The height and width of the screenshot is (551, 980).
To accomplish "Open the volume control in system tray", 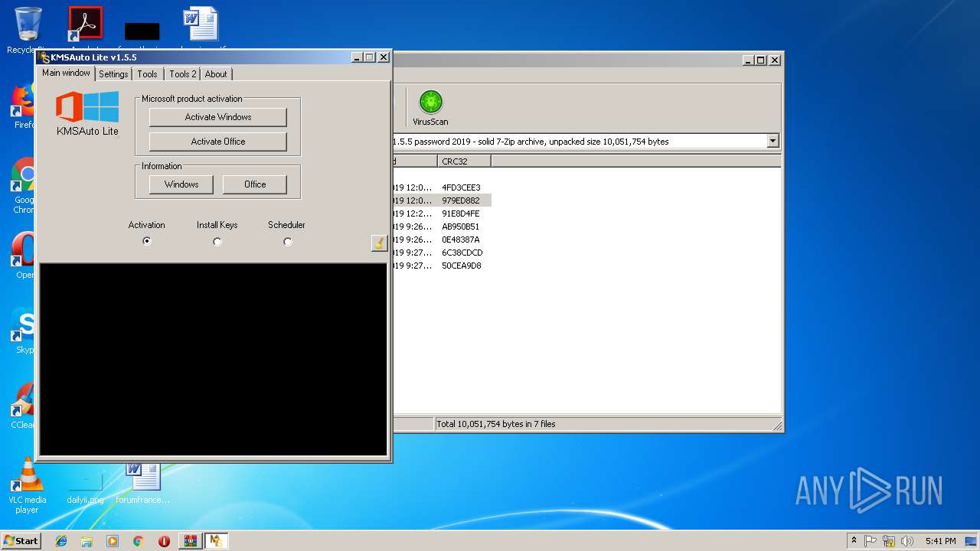I will 907,541.
